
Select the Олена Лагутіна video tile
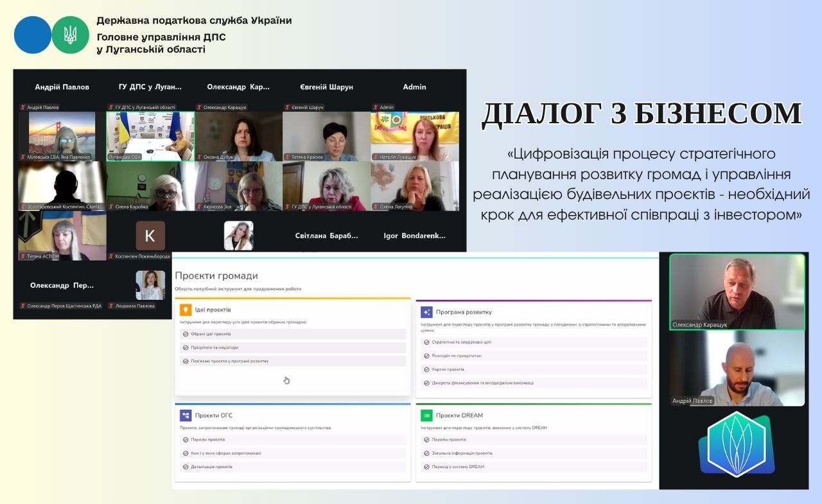tap(415, 186)
